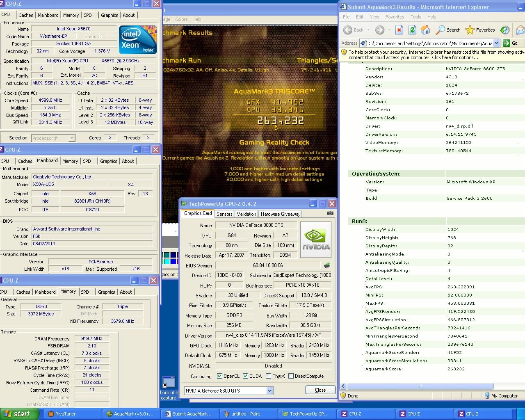Click the page icon in IE address bar
Screen dimensions: 525x420
[x=363, y=43]
